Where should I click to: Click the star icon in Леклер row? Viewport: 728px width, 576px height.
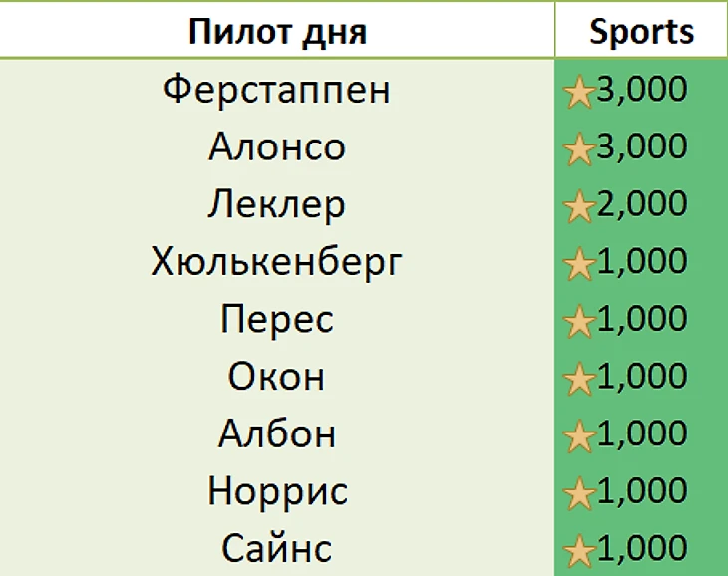578,208
